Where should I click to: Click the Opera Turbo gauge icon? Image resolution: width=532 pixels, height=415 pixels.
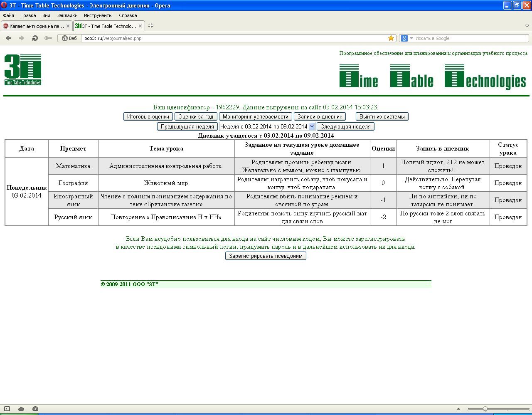click(35, 409)
